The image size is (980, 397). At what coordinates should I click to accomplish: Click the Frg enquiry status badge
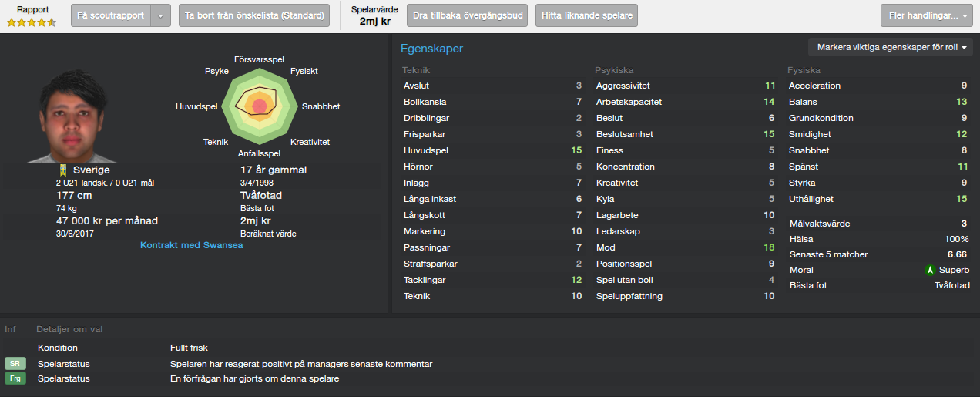click(x=15, y=378)
